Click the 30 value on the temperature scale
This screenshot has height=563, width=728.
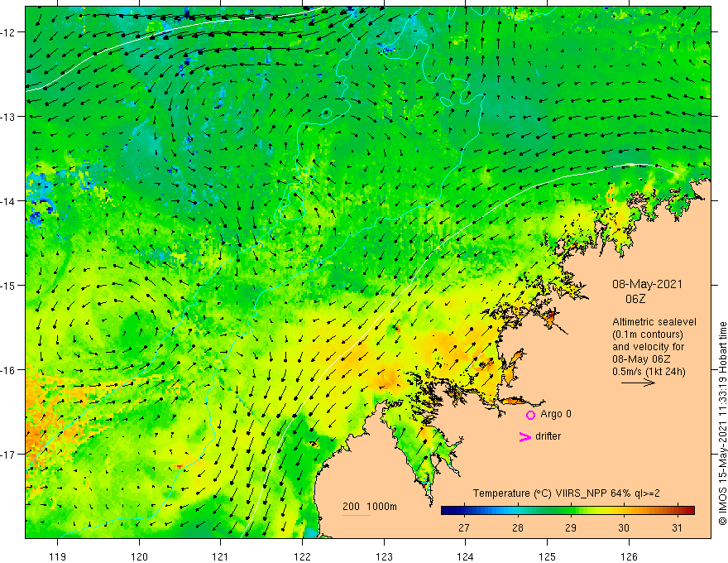coord(624,527)
